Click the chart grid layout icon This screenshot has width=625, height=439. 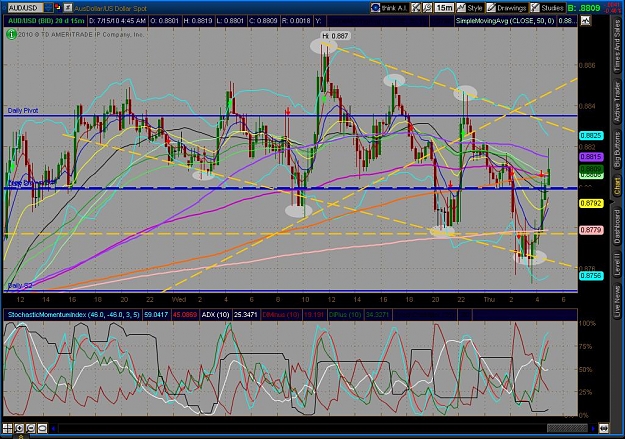point(8,428)
